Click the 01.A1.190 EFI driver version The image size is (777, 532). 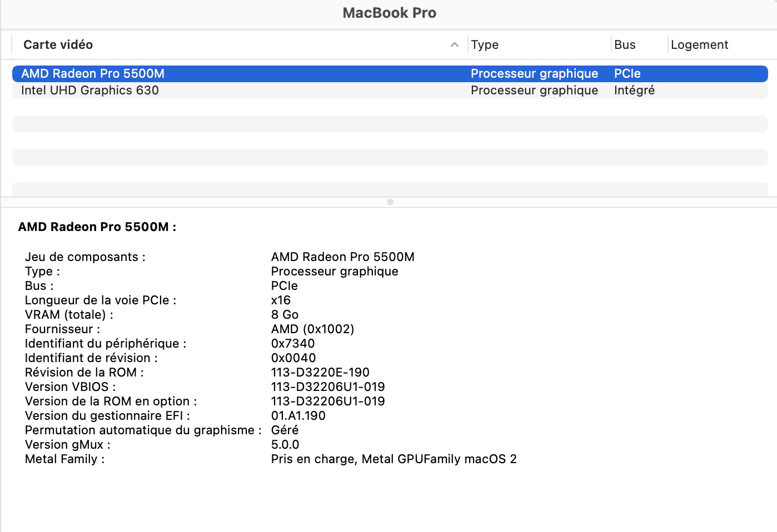coord(298,415)
